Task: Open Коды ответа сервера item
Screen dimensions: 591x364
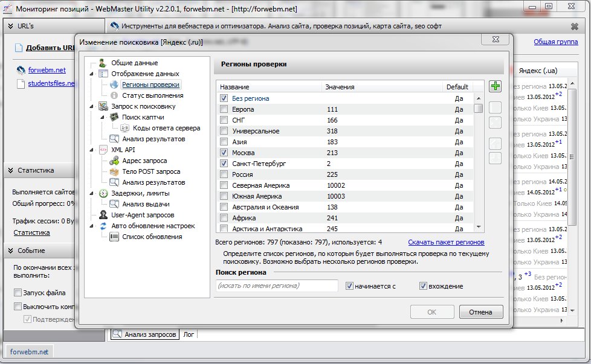Action: click(x=166, y=128)
